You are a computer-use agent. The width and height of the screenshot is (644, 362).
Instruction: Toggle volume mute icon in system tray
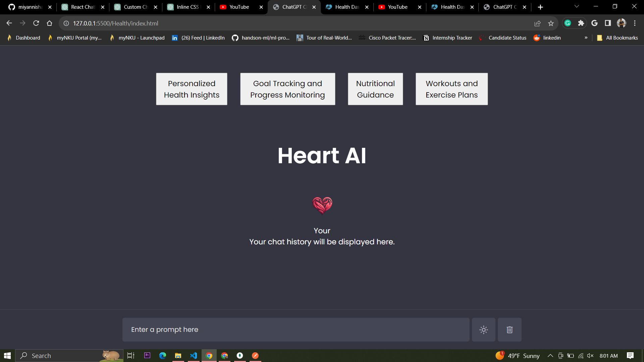tap(590, 356)
